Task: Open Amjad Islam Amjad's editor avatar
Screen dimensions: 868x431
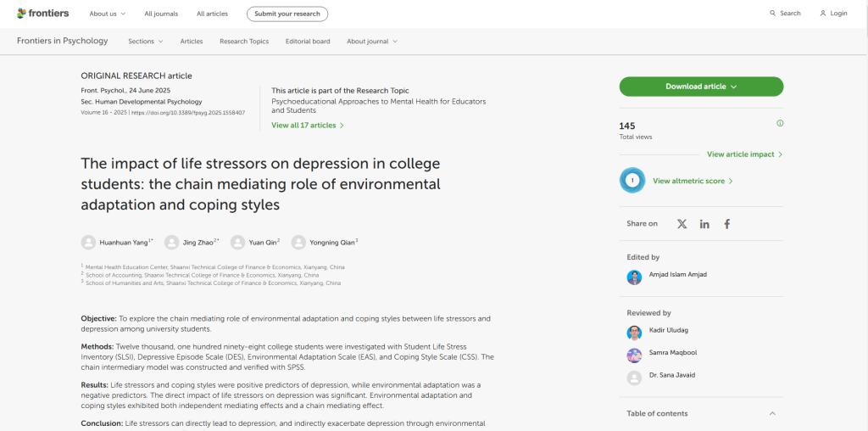Action: [x=634, y=277]
